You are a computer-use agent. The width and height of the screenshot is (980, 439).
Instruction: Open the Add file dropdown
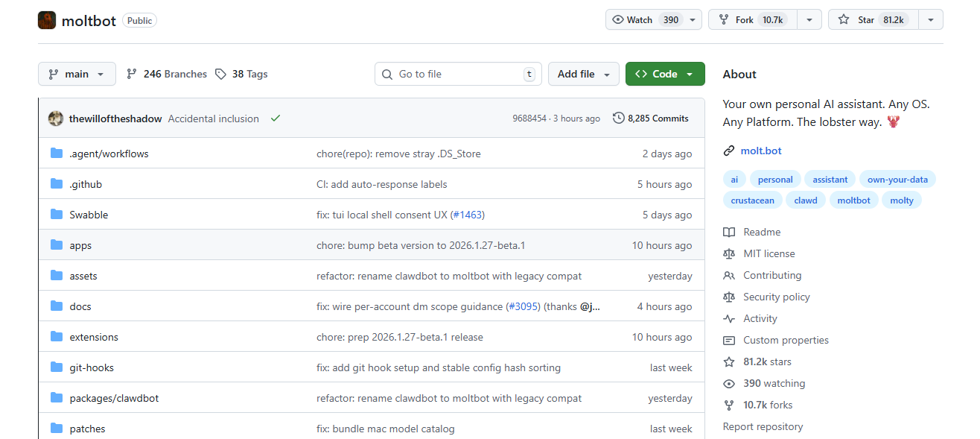pos(584,74)
